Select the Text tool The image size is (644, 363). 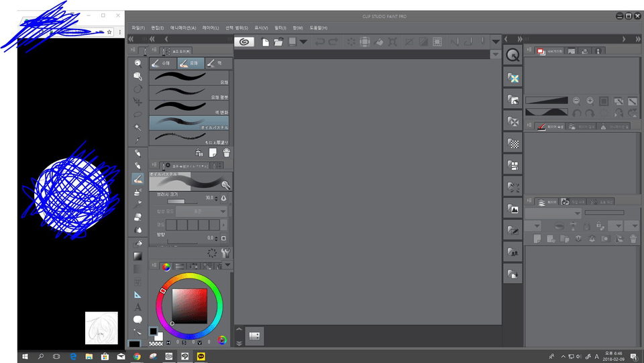pos(138,307)
